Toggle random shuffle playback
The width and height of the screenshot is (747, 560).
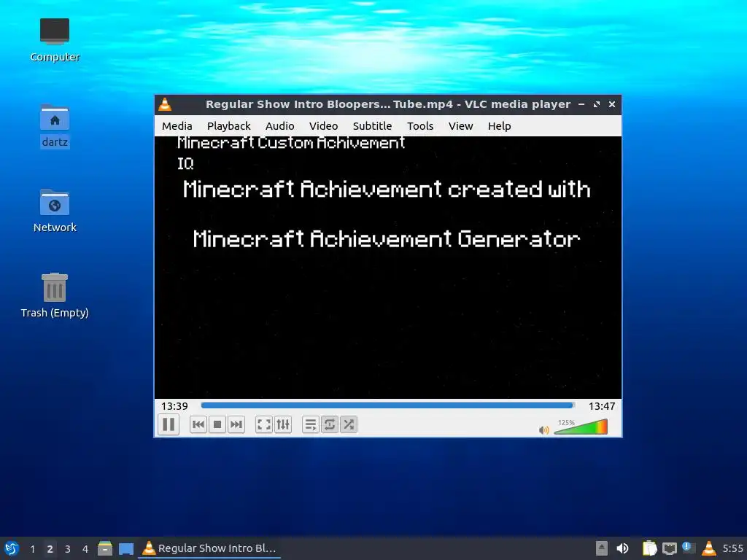click(x=349, y=424)
